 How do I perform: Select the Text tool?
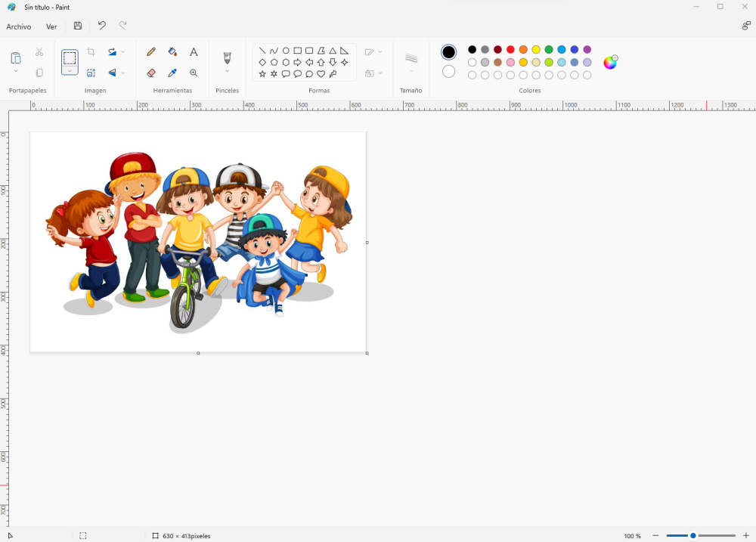(x=194, y=51)
